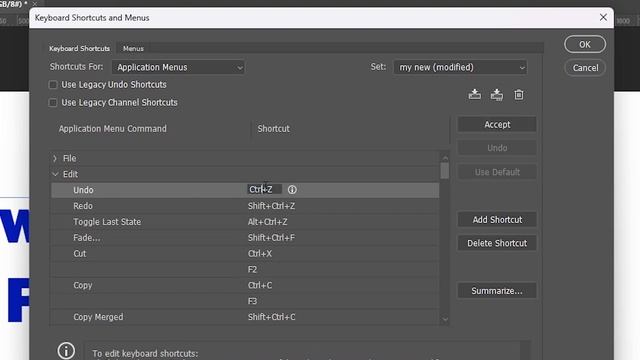Click the Use Default button

pyautogui.click(x=497, y=172)
